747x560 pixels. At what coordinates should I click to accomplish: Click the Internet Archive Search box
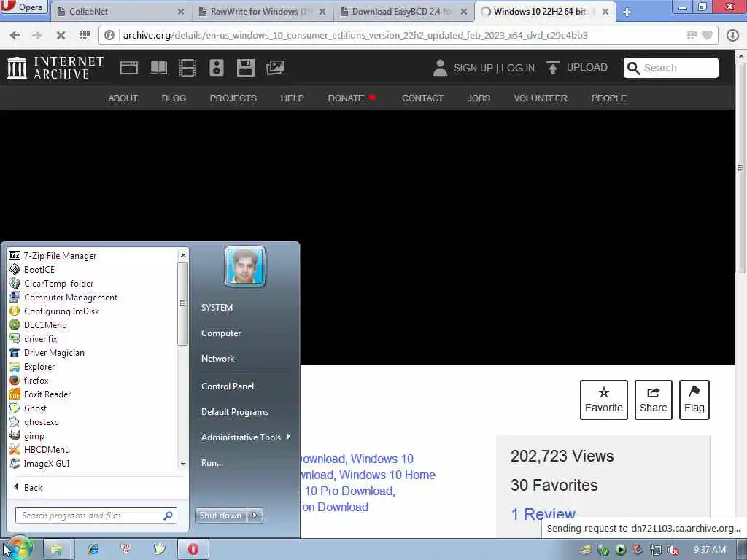point(671,68)
